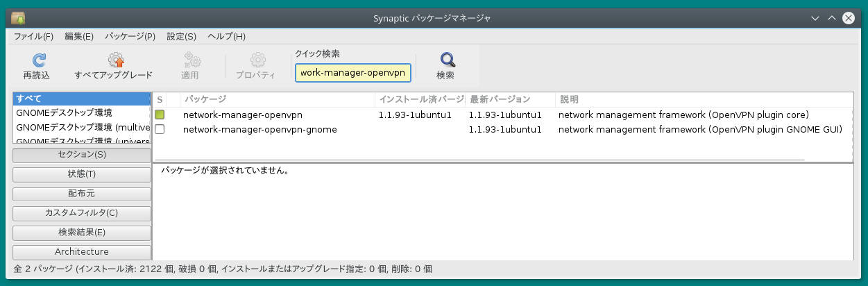
Task: Select GNOMEデスクトップ環境 section entry
Action: [x=82, y=112]
